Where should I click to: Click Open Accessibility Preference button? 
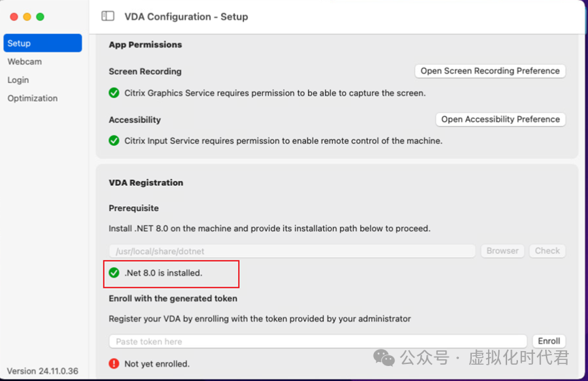[500, 119]
